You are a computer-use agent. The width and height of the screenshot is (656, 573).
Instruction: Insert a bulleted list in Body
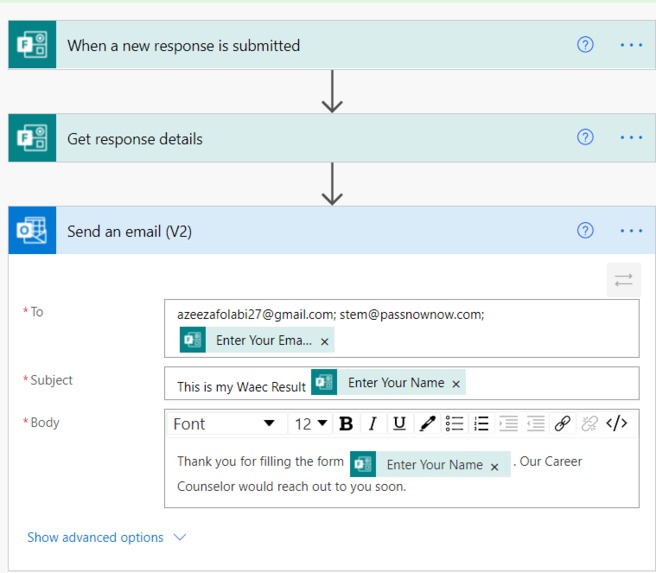click(x=454, y=424)
